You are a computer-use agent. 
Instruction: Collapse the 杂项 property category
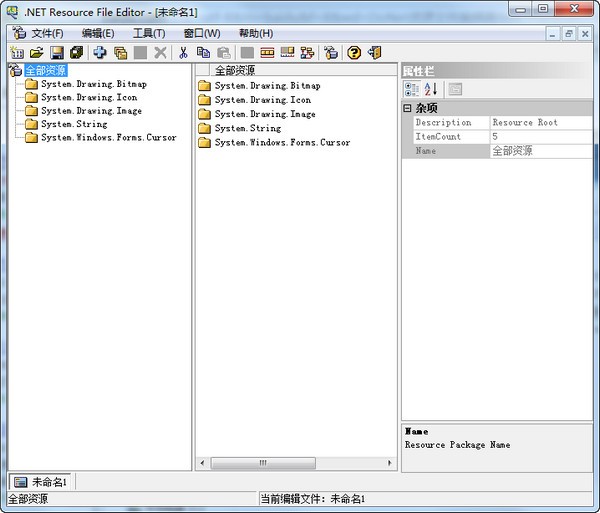[x=408, y=108]
